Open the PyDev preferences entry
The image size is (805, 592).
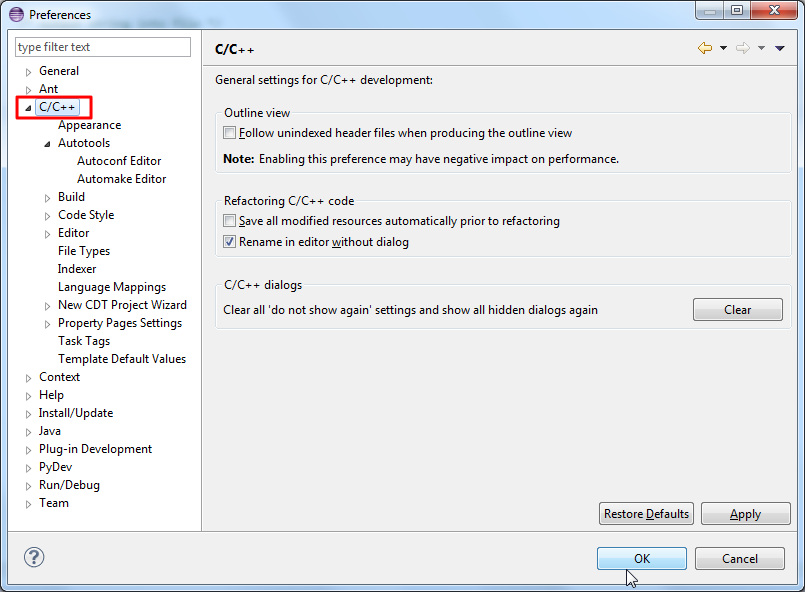point(55,467)
